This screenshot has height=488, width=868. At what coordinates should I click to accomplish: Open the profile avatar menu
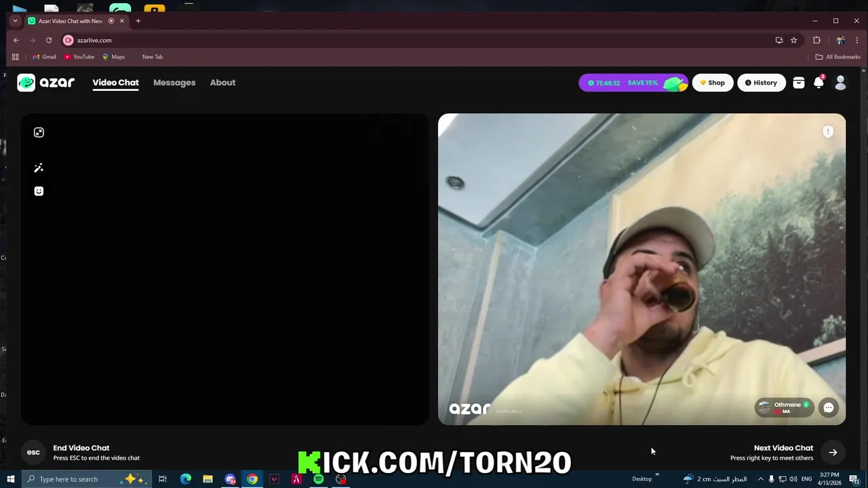coord(840,83)
